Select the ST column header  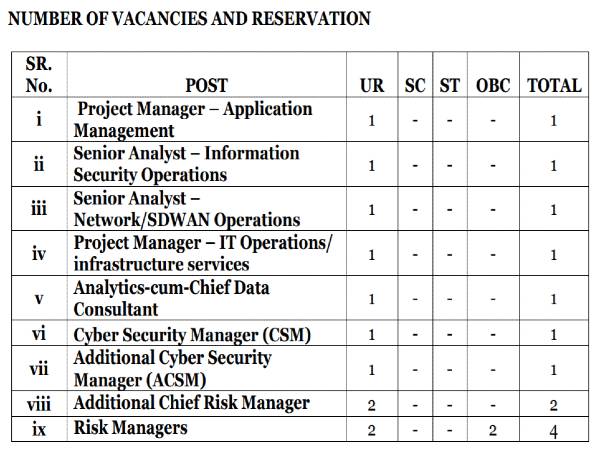pyautogui.click(x=450, y=85)
